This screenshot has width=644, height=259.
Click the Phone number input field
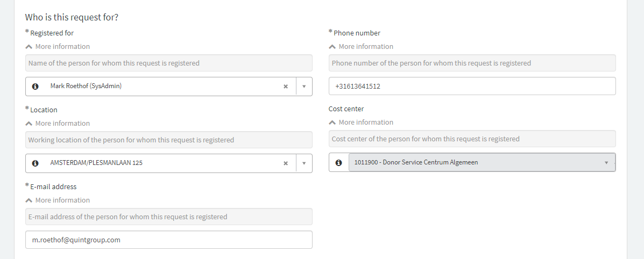click(472, 86)
